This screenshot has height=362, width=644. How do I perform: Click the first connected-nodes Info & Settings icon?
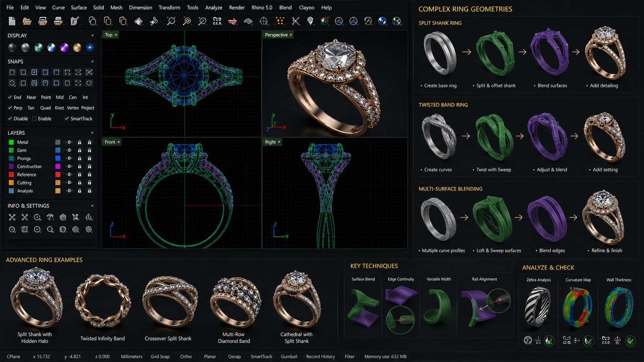[12, 217]
